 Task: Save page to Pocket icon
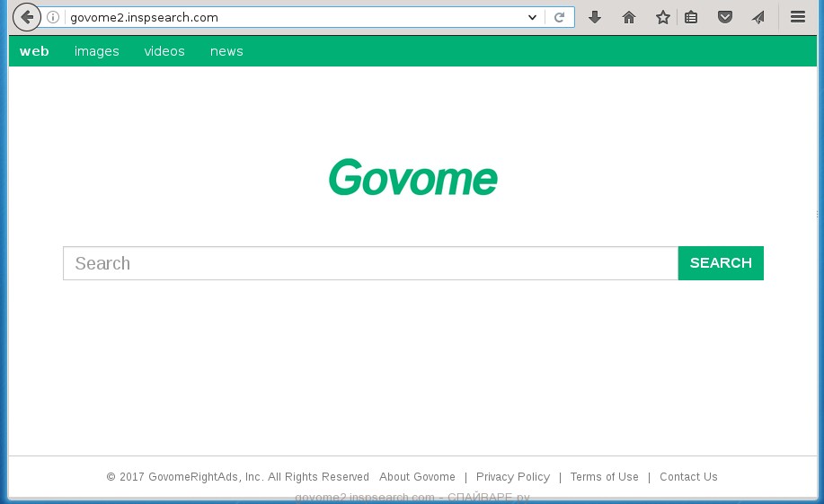[x=725, y=17]
